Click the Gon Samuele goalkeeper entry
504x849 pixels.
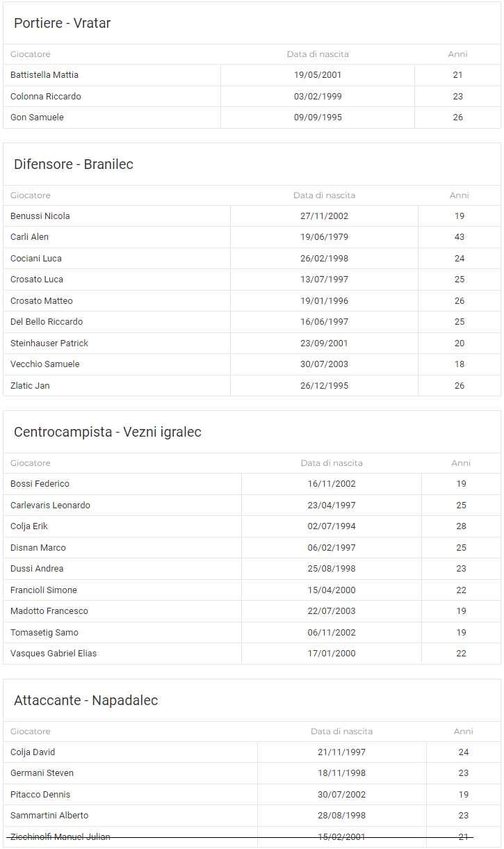(37, 118)
